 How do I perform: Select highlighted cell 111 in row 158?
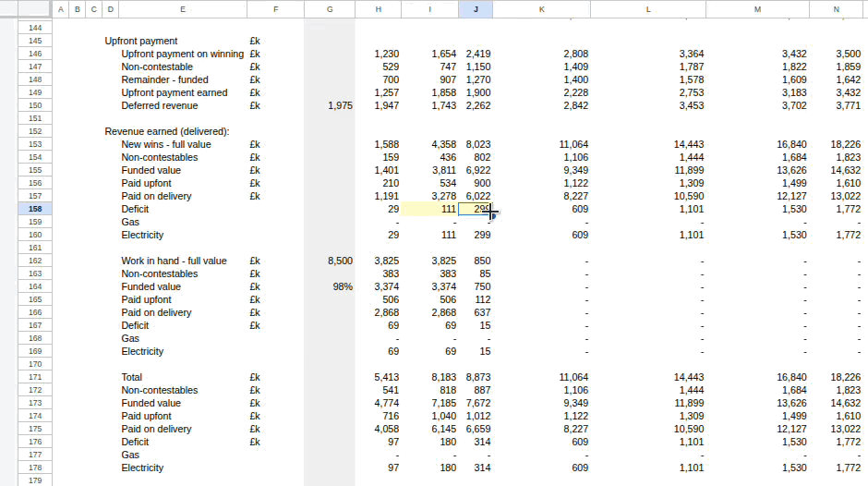coord(429,209)
